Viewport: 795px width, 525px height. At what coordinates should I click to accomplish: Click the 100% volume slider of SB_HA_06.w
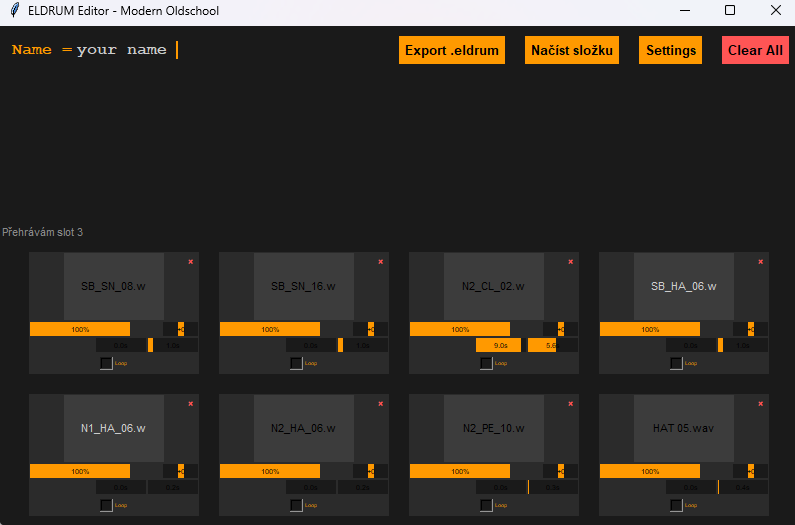coord(650,329)
